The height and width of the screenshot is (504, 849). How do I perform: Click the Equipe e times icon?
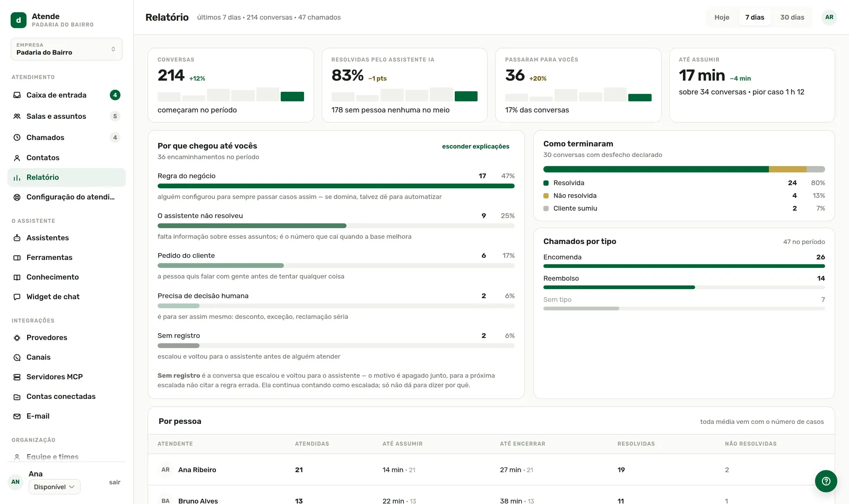(x=17, y=457)
